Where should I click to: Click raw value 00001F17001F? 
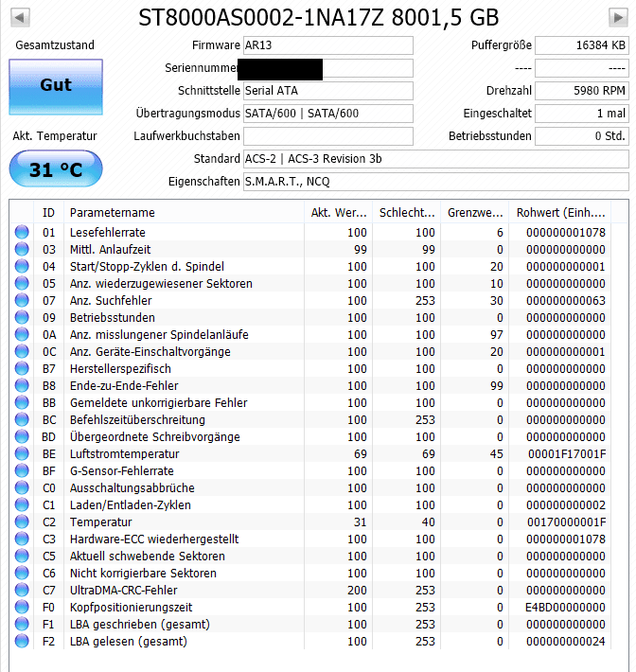(567, 454)
